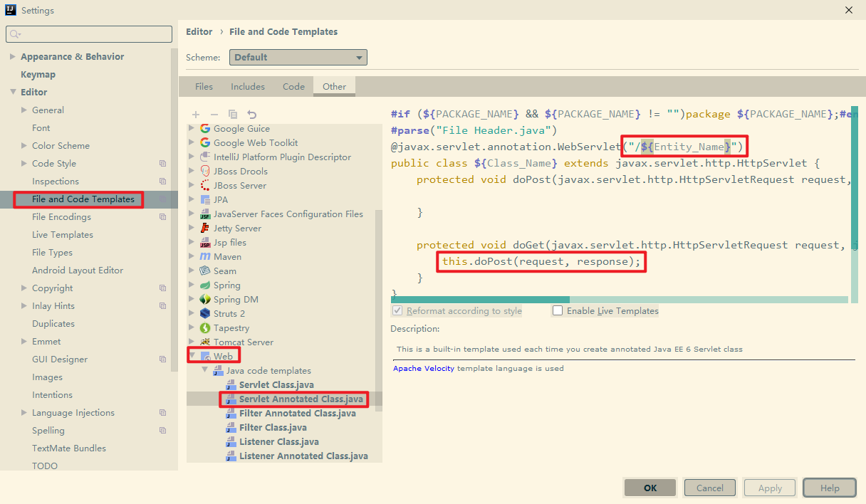The width and height of the screenshot is (866, 504).
Task: Click the Spring leaf icon
Action: click(205, 285)
